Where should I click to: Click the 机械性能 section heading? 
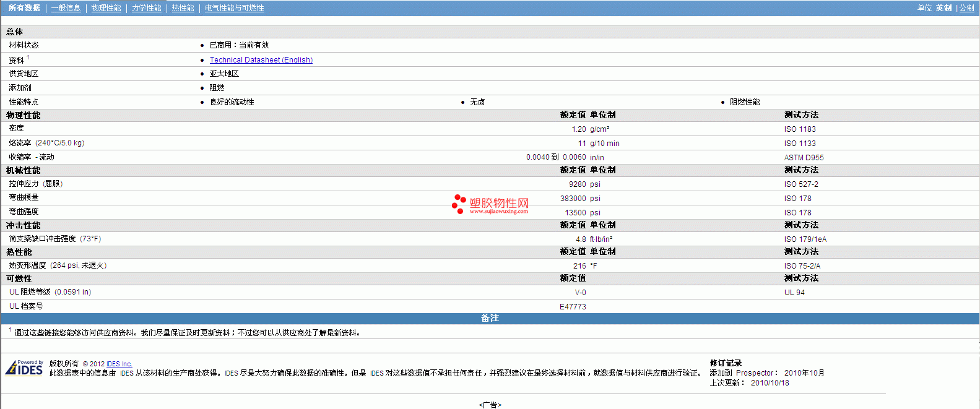24,170
